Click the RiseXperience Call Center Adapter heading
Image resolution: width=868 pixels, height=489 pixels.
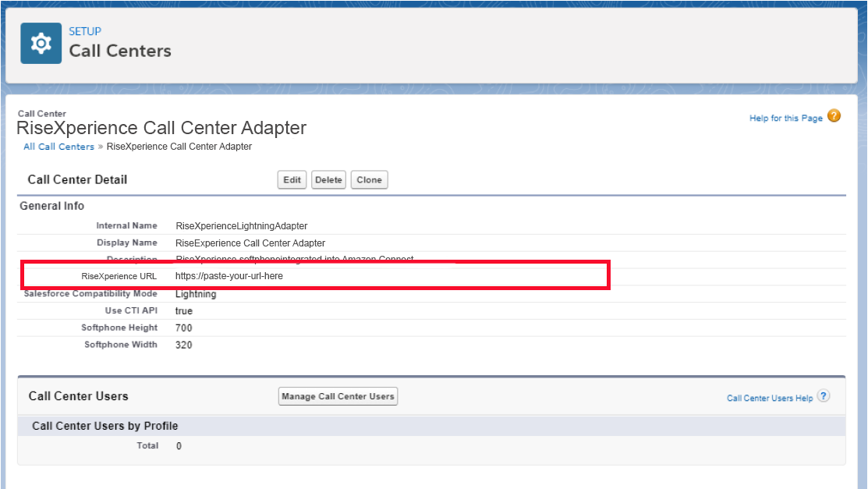(x=161, y=128)
